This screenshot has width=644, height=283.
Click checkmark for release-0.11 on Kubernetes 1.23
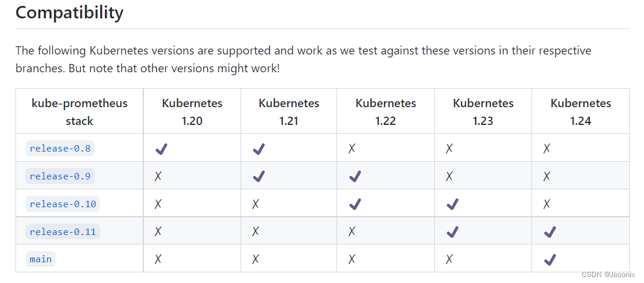(453, 232)
